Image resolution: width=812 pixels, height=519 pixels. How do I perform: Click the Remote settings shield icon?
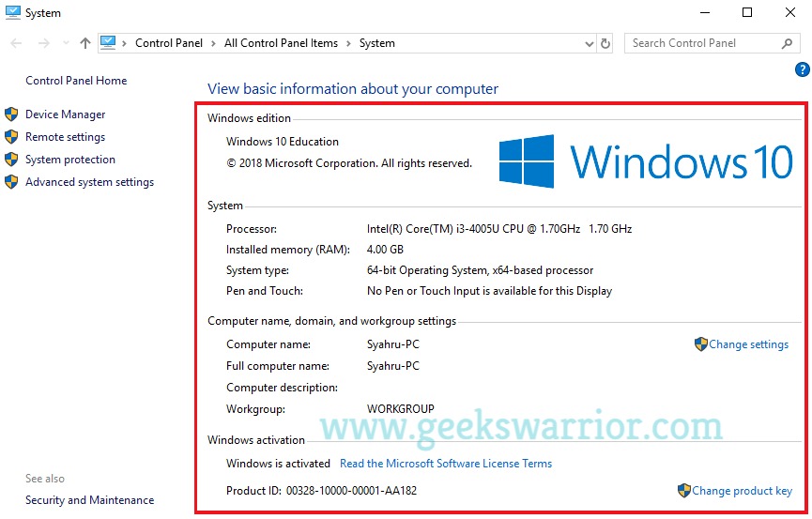pos(11,137)
